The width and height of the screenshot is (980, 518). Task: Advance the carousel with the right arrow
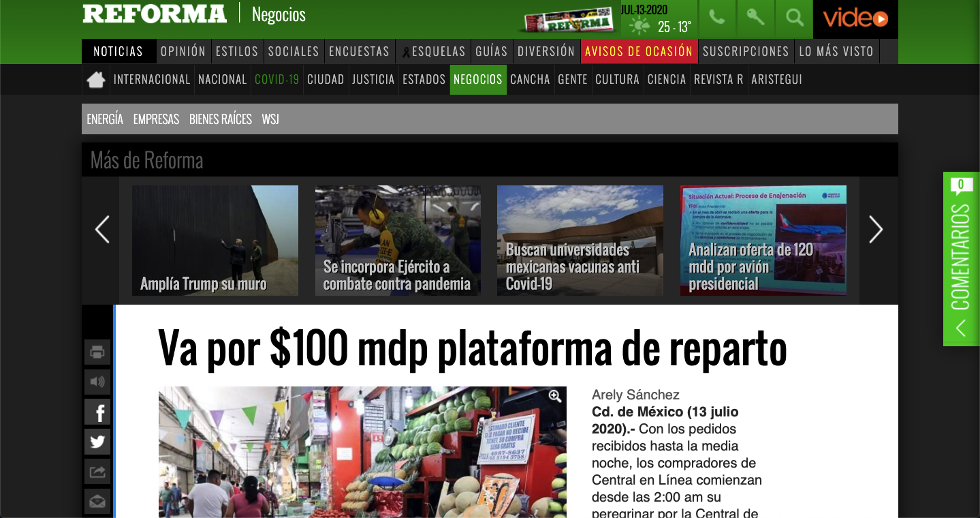click(876, 230)
